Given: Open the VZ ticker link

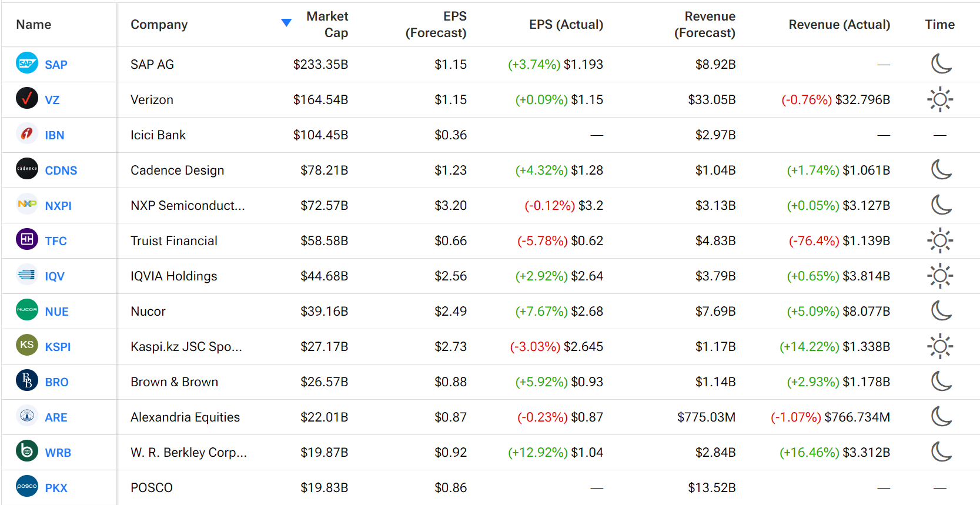Looking at the screenshot, I should coord(52,100).
